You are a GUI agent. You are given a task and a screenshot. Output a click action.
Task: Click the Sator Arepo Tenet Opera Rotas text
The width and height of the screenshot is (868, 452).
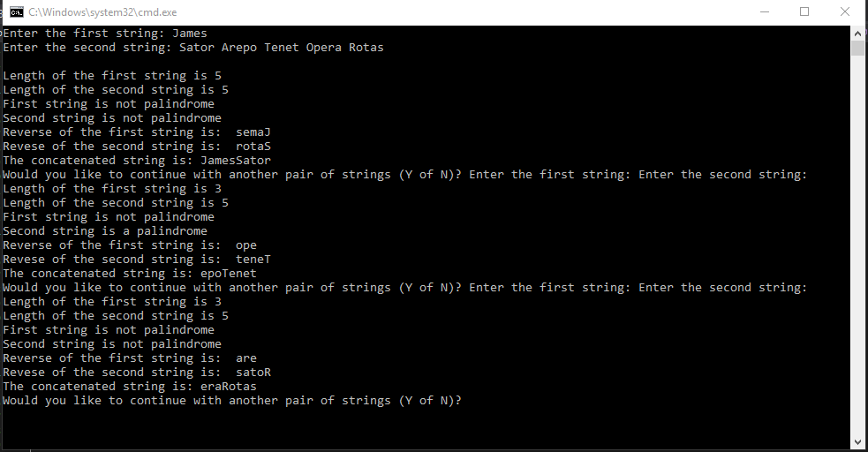[281, 48]
